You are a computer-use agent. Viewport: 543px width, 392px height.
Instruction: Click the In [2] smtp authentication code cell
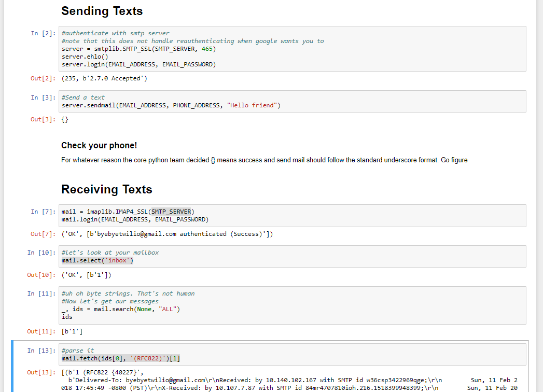click(293, 49)
